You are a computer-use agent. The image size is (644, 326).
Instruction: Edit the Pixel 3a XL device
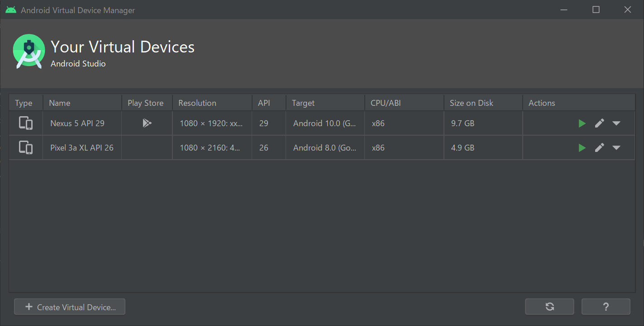pos(599,148)
